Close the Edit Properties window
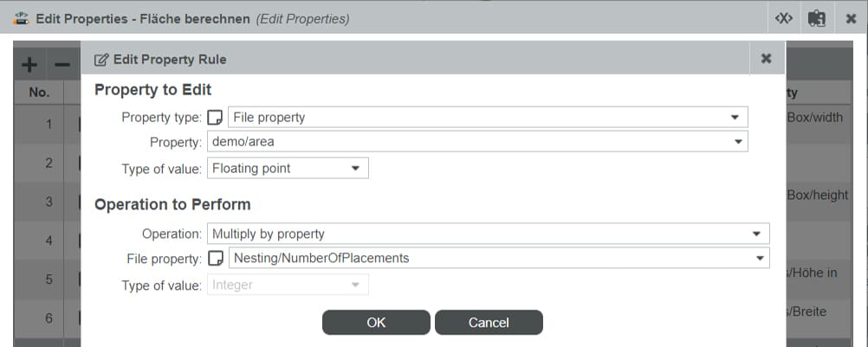 point(851,18)
